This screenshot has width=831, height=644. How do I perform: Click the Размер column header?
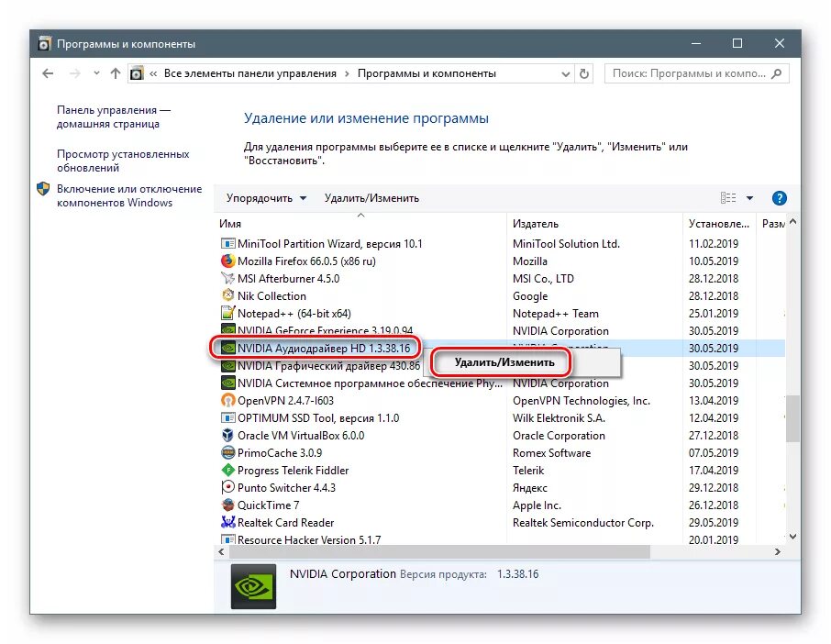[x=771, y=224]
